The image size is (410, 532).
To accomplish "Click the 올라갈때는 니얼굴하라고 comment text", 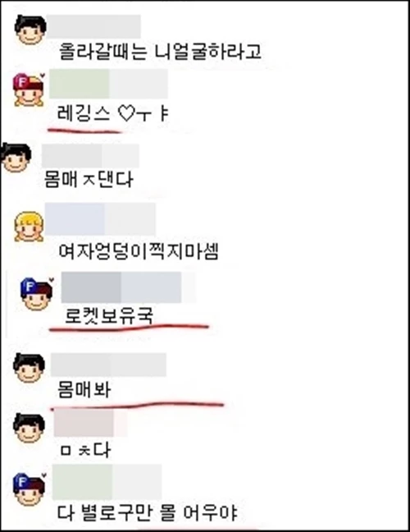I will pyautogui.click(x=160, y=52).
